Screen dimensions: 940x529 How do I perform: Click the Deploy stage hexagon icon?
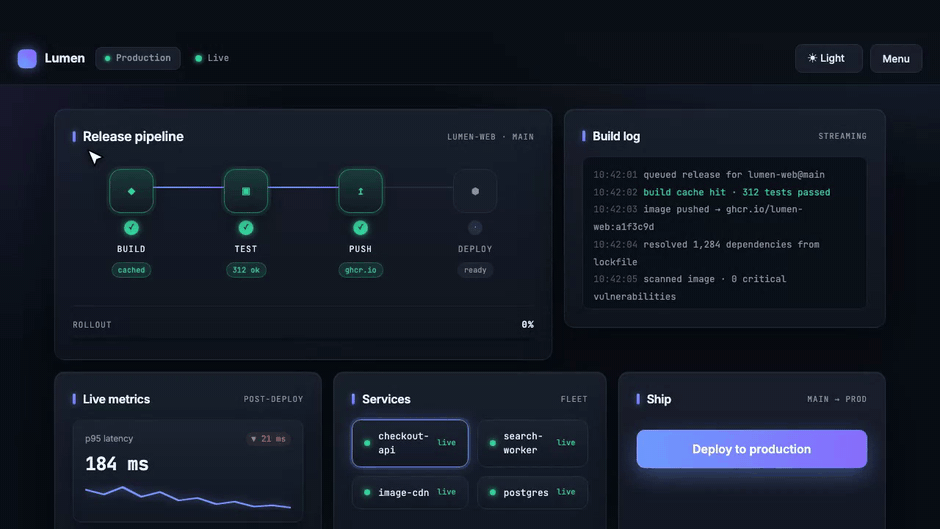point(475,191)
